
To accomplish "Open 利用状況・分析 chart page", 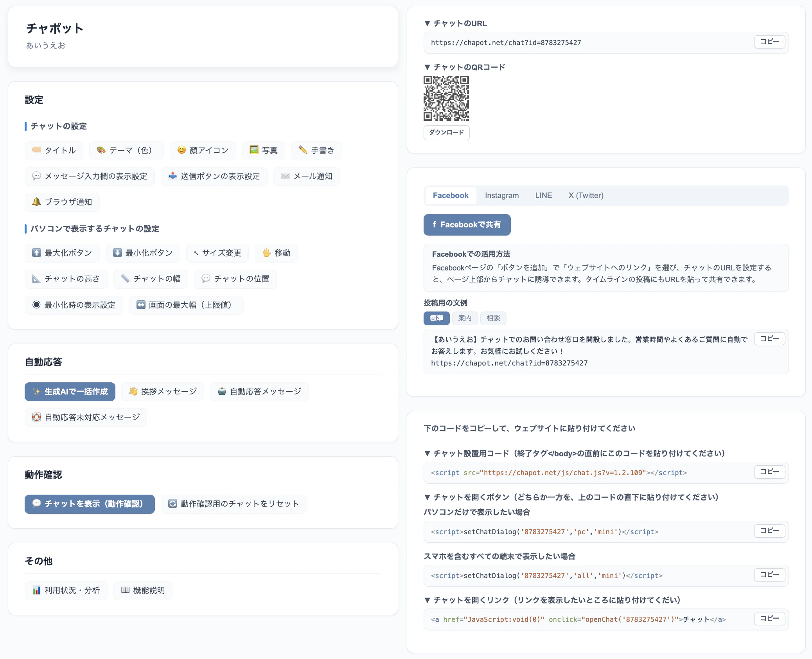I will click(66, 591).
